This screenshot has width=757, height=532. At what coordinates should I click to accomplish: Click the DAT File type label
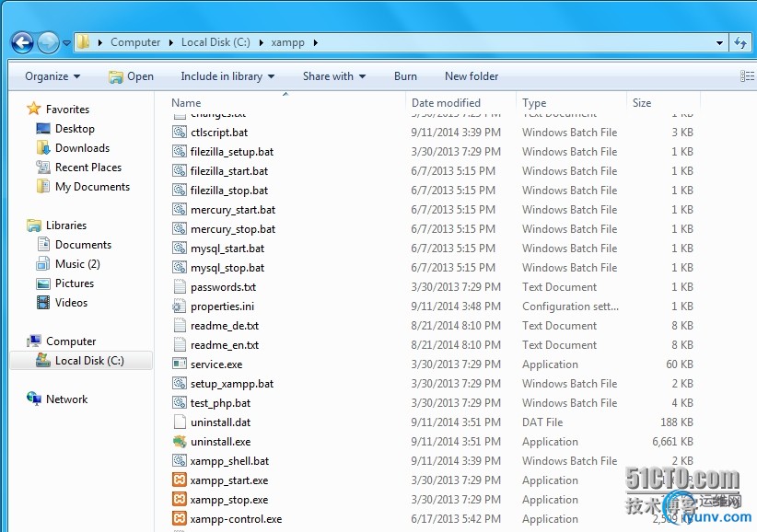pos(542,422)
